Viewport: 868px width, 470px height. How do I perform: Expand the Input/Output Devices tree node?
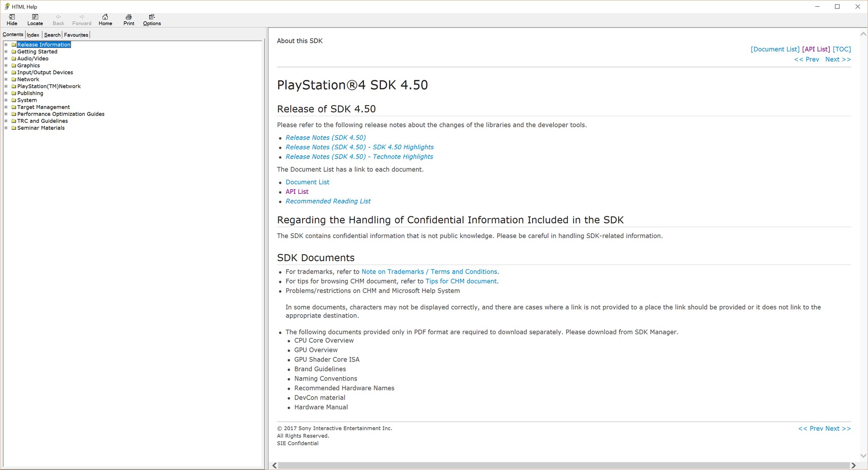click(6, 73)
